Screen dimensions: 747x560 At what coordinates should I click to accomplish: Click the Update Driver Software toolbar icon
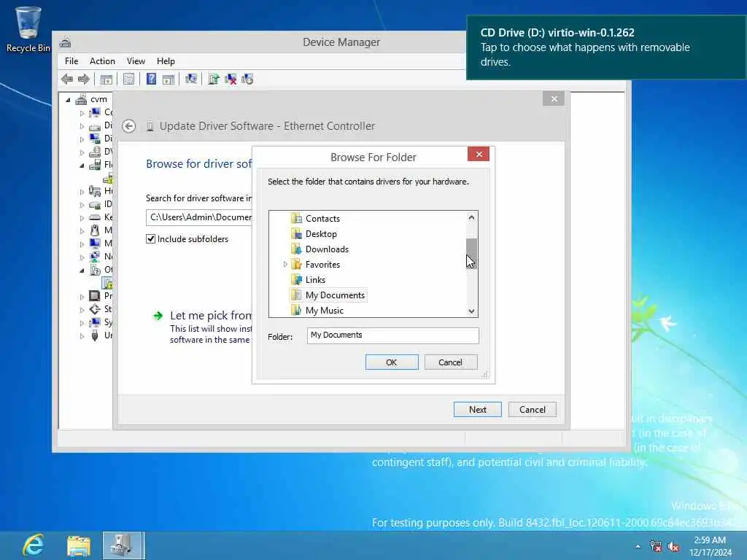pyautogui.click(x=214, y=79)
